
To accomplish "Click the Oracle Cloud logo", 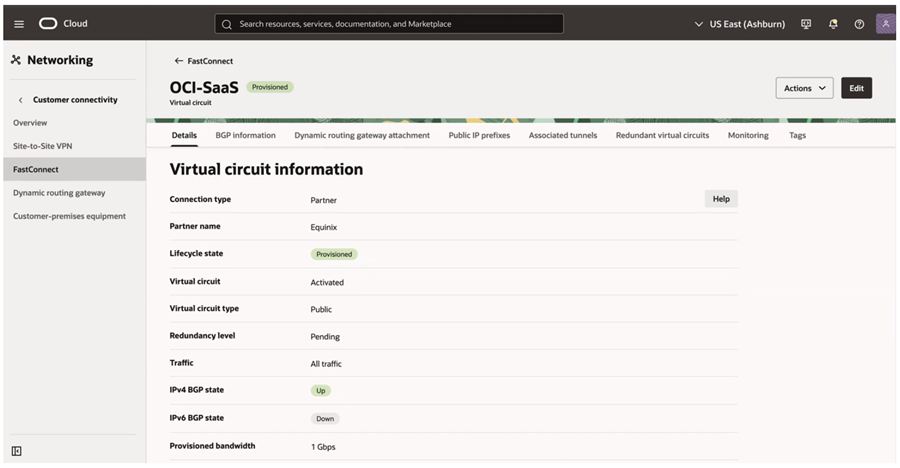I will 49,24.
